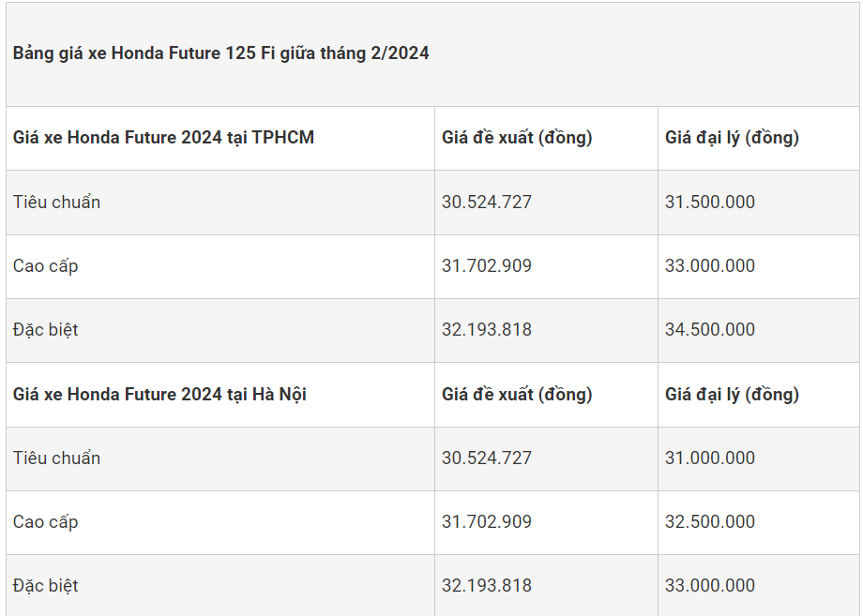Viewport: 863px width, 616px height.
Task: Click 'Giá đề xuất (đồng)' header in Hà Nội section
Action: click(517, 394)
